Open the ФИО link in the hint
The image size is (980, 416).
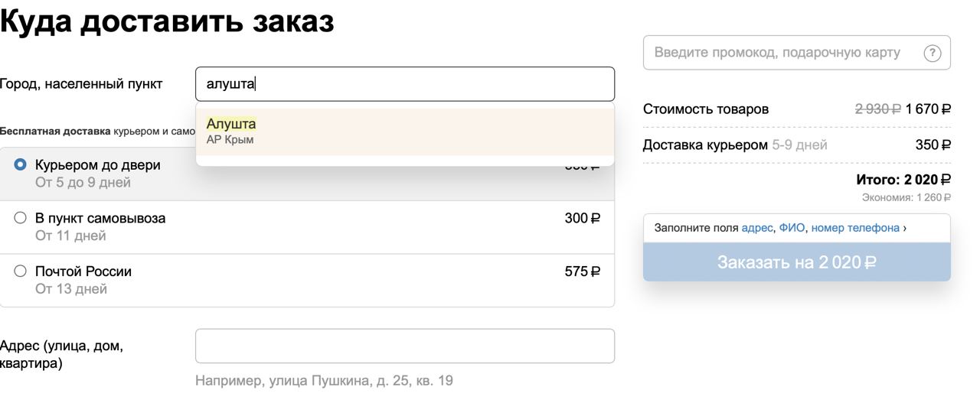click(792, 228)
